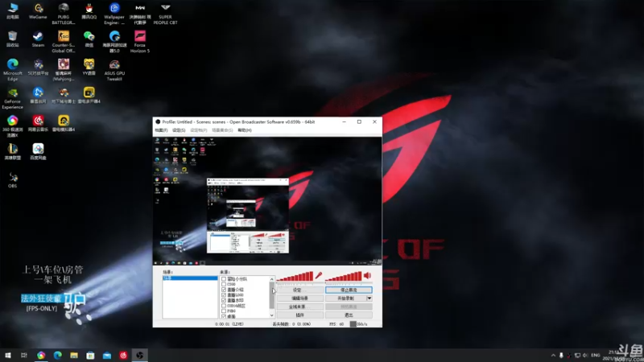Open File Explorer from the taskbar

tap(74, 356)
